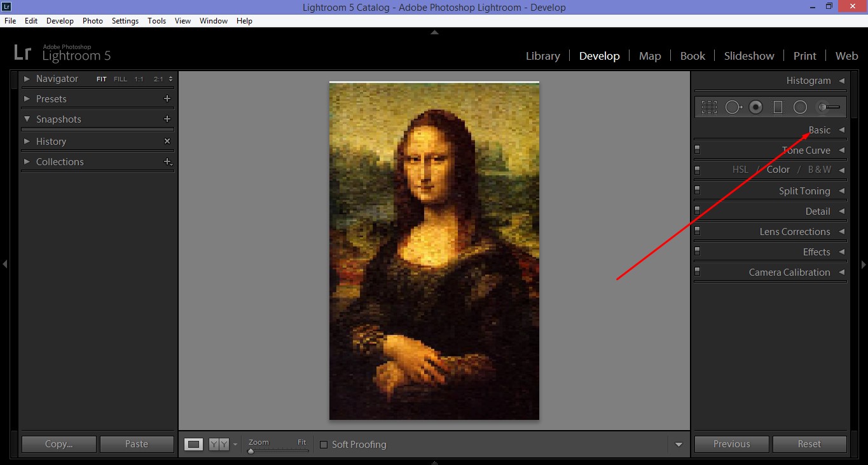Open the toolbar content dropdown arrow
The width and height of the screenshot is (868, 465).
679,445
